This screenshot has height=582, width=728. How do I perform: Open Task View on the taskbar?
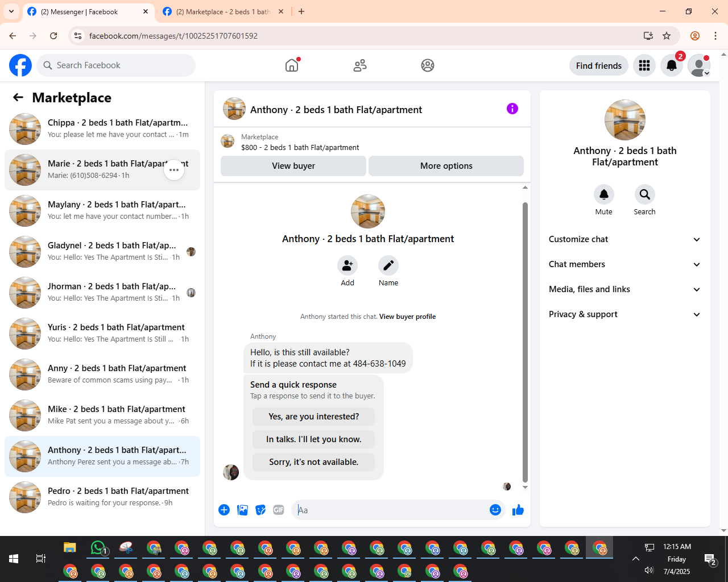[x=41, y=559]
